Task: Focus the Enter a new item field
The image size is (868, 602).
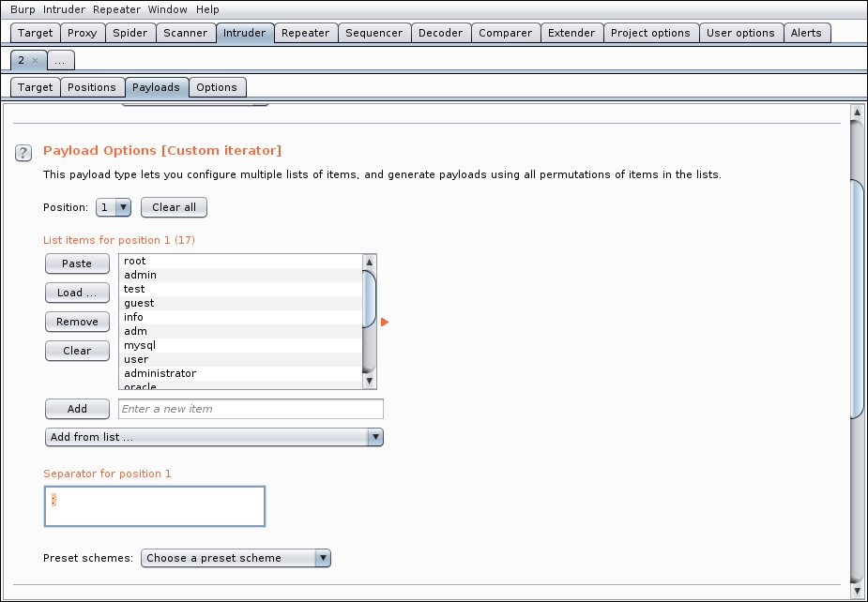Action: pos(251,409)
